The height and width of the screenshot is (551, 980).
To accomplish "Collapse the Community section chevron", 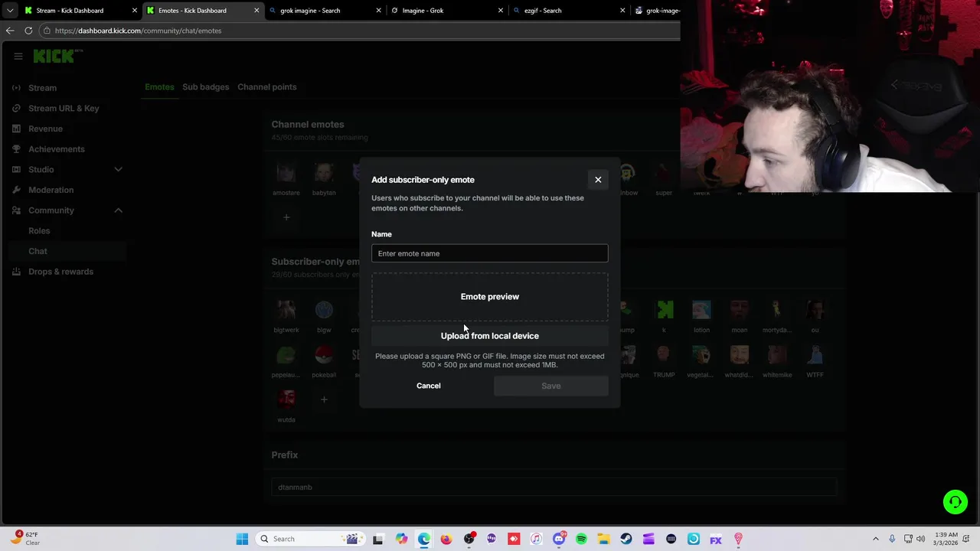I will pyautogui.click(x=118, y=210).
